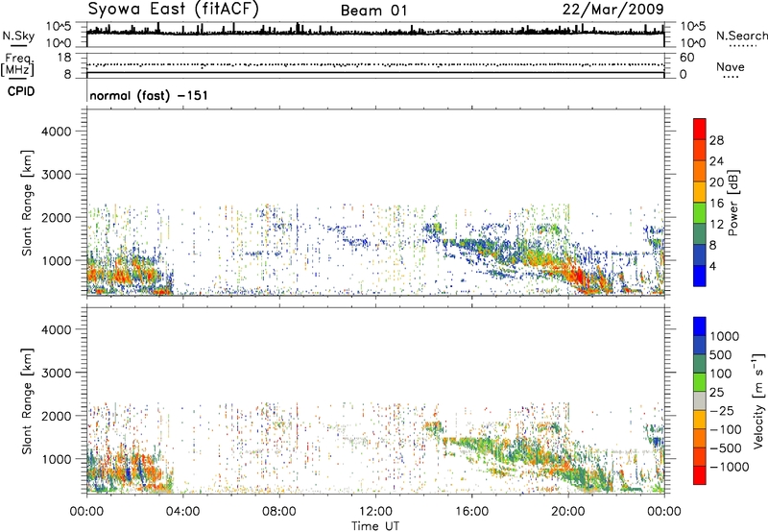Click the 'Time UT' axis label
Screen dimensions: 768x532
375,526
